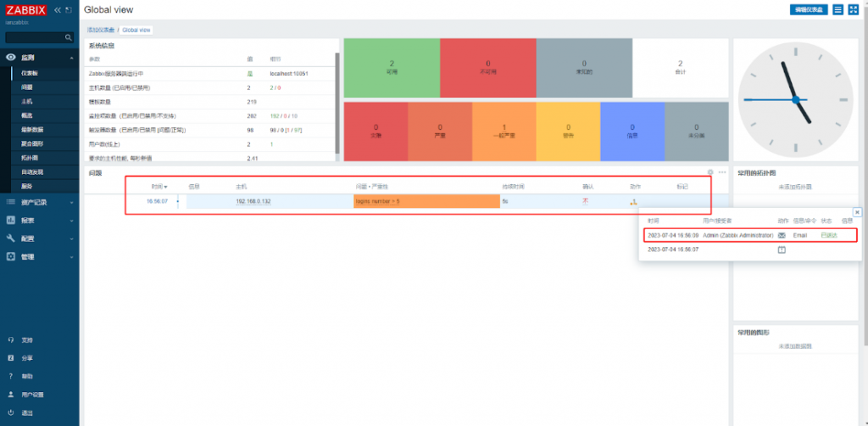Screen dimensions: 868x426
Task: Click the Global view breadcrumb
Action: pos(136,30)
